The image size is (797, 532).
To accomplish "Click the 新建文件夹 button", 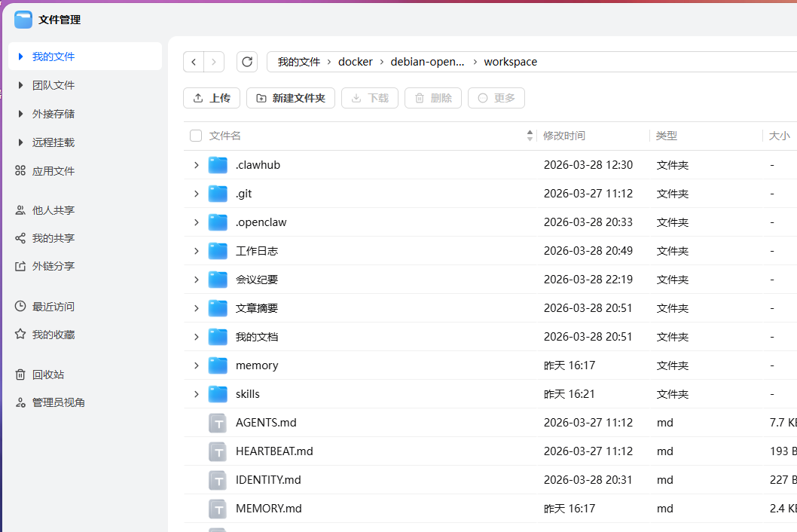I will click(x=291, y=98).
